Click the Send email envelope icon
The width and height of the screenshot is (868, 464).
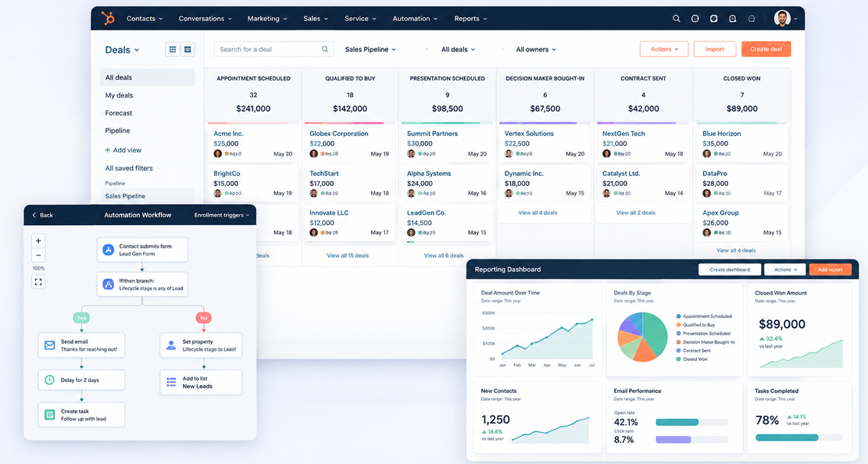pos(49,345)
